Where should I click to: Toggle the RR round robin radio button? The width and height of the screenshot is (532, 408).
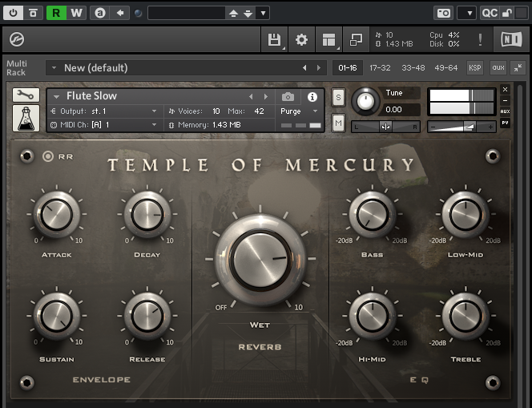click(48, 156)
